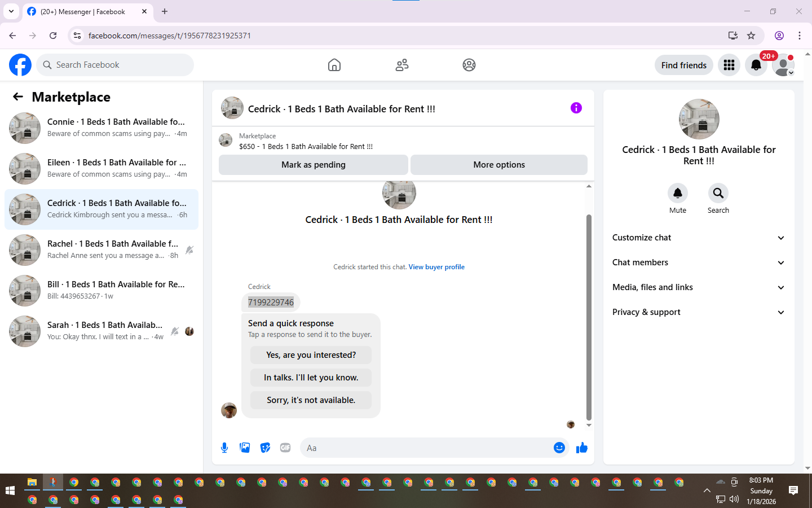
Task: Open Chrome's three-dot menu
Action: click(800, 36)
